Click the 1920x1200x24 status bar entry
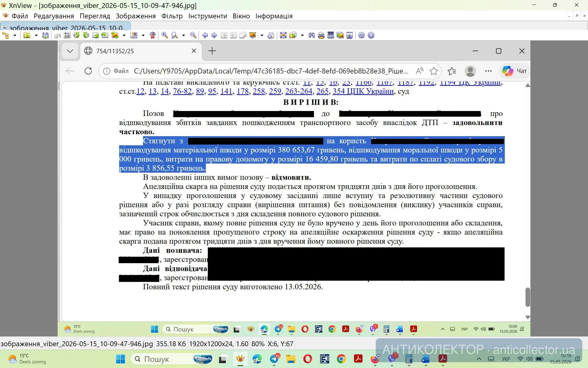This screenshot has width=588, height=368. (x=218, y=344)
